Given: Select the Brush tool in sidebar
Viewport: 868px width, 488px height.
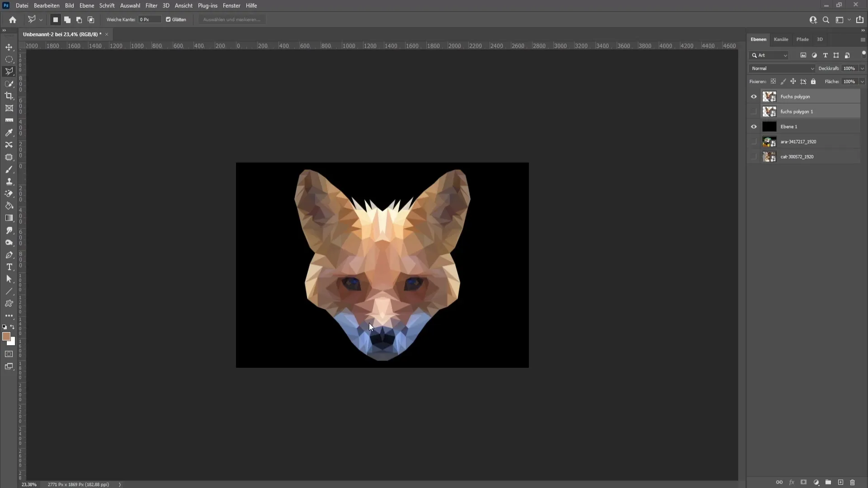Looking at the screenshot, I should pos(9,169).
